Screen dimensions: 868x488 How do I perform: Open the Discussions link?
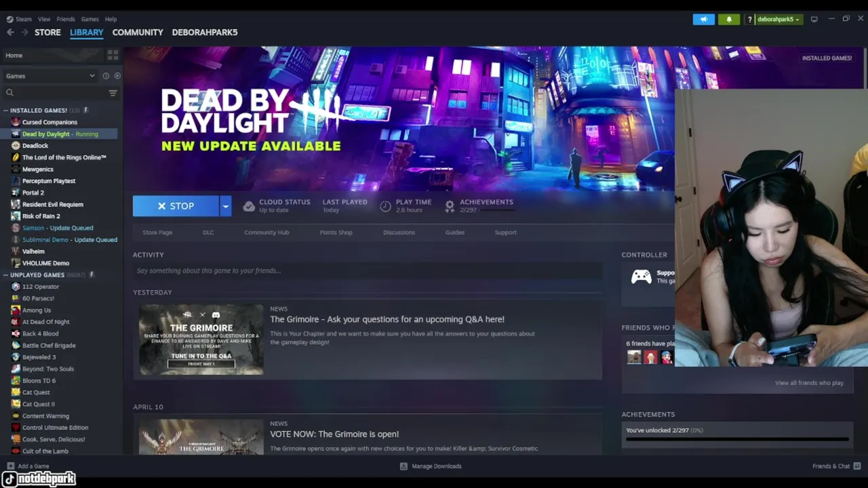coord(399,232)
